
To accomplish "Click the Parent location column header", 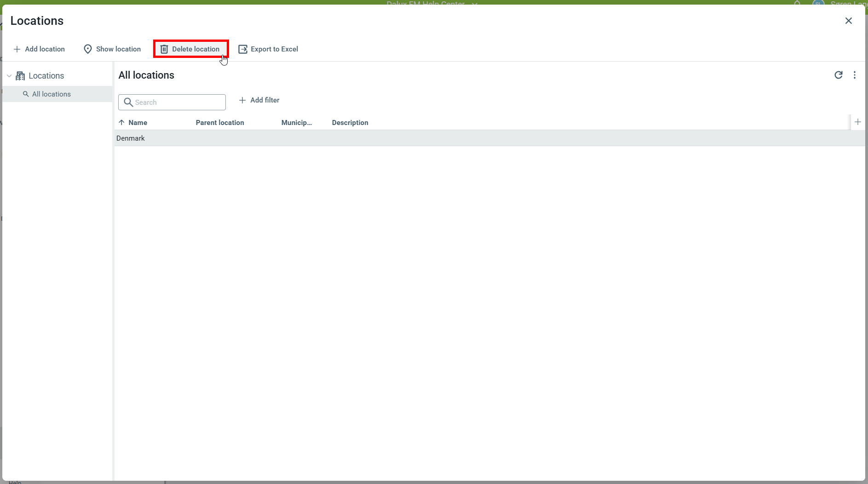I will pos(220,123).
